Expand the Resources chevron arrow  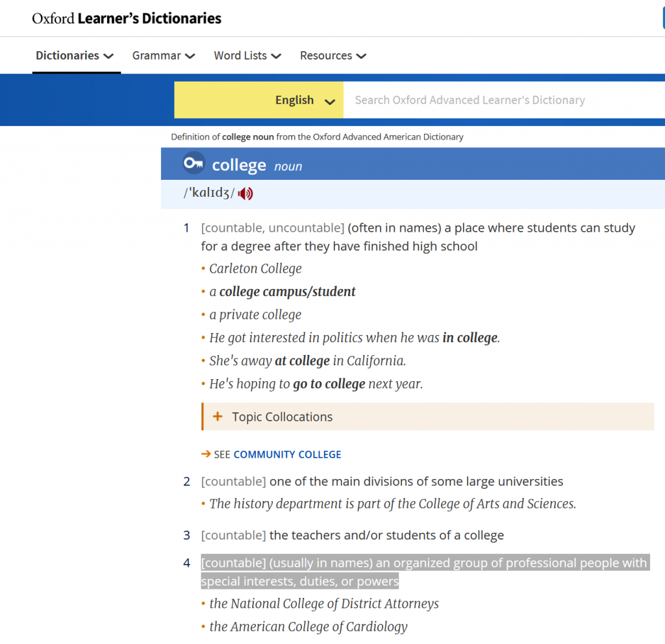(x=361, y=56)
